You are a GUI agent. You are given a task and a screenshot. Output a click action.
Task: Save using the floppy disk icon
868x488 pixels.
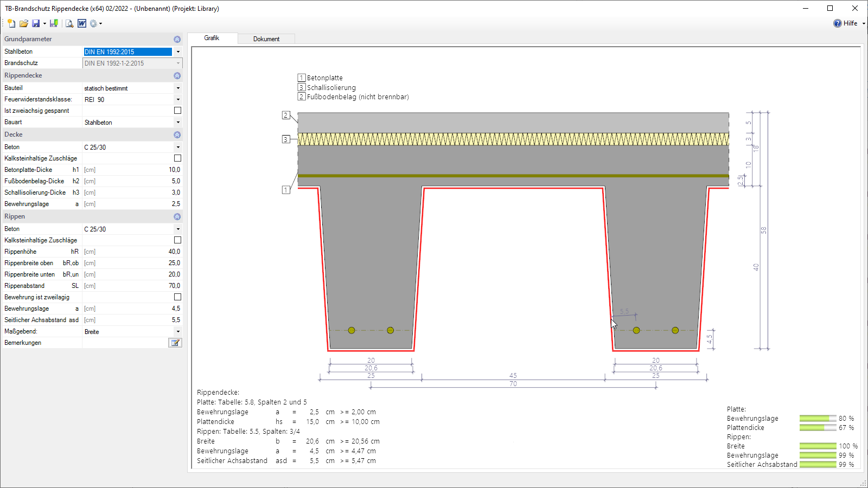tap(36, 23)
